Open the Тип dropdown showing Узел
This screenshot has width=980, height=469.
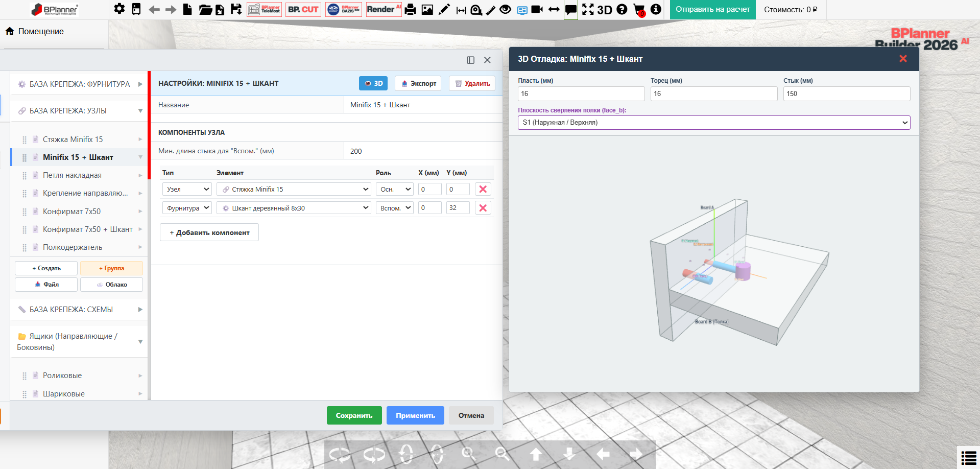click(x=187, y=189)
